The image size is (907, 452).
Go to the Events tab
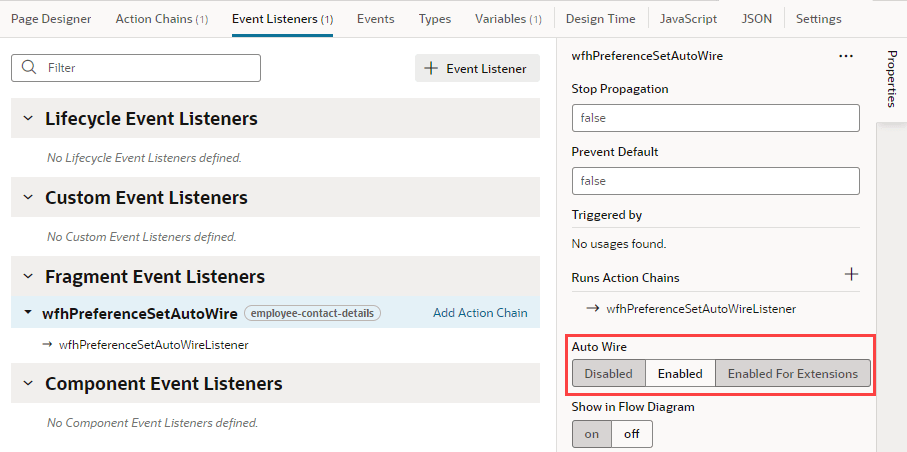[x=375, y=19]
